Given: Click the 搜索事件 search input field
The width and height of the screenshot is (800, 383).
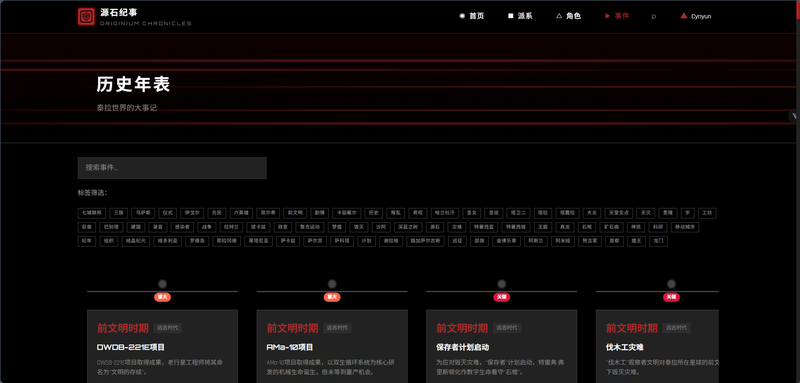Looking at the screenshot, I should pyautogui.click(x=172, y=168).
